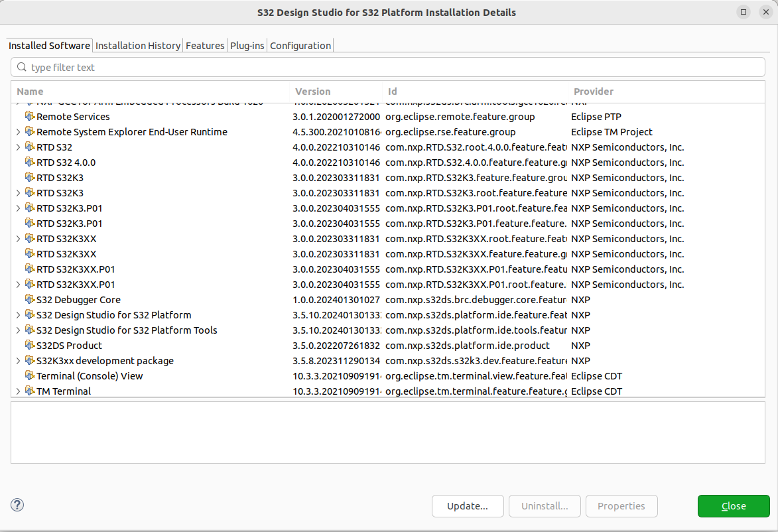The height and width of the screenshot is (532, 778).
Task: Select the Configuration tab
Action: (300, 45)
